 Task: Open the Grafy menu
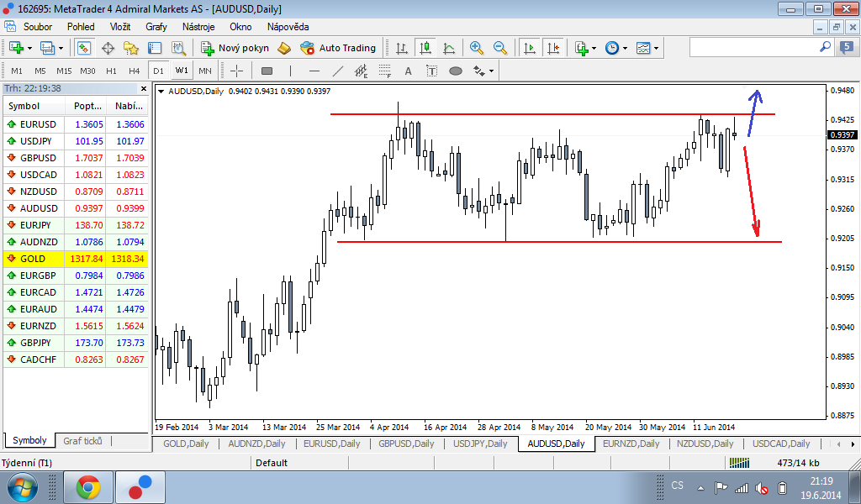[x=156, y=27]
